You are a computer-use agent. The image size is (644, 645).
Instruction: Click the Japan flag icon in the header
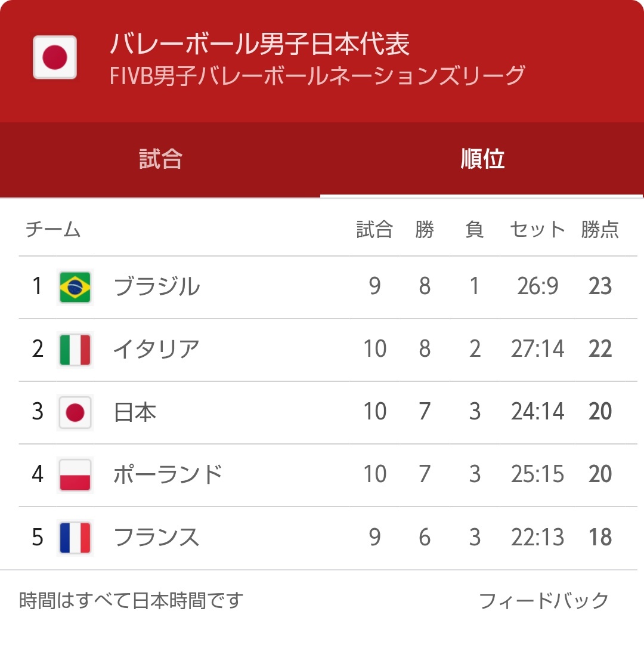pyautogui.click(x=55, y=57)
